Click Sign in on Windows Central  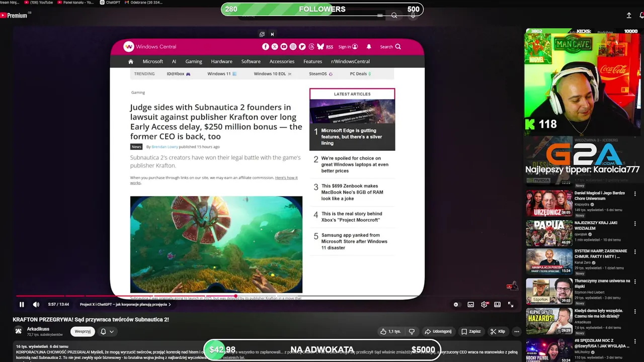[348, 47]
